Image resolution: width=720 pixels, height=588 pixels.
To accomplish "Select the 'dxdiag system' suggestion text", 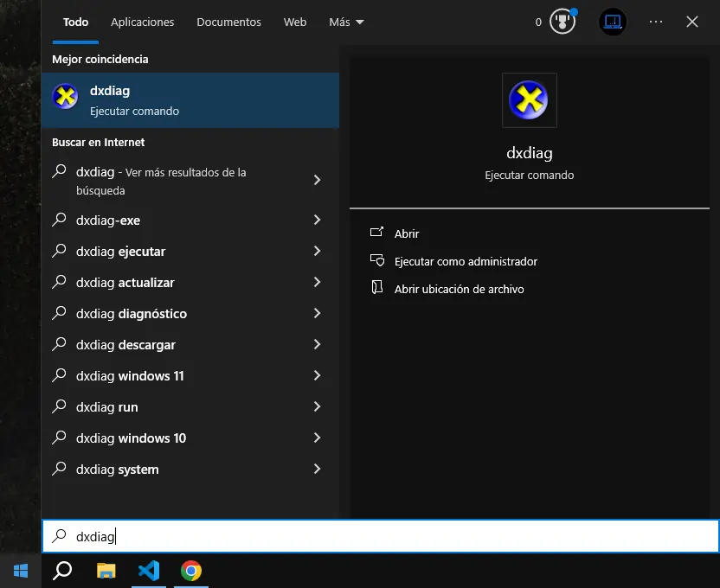I will point(118,470).
